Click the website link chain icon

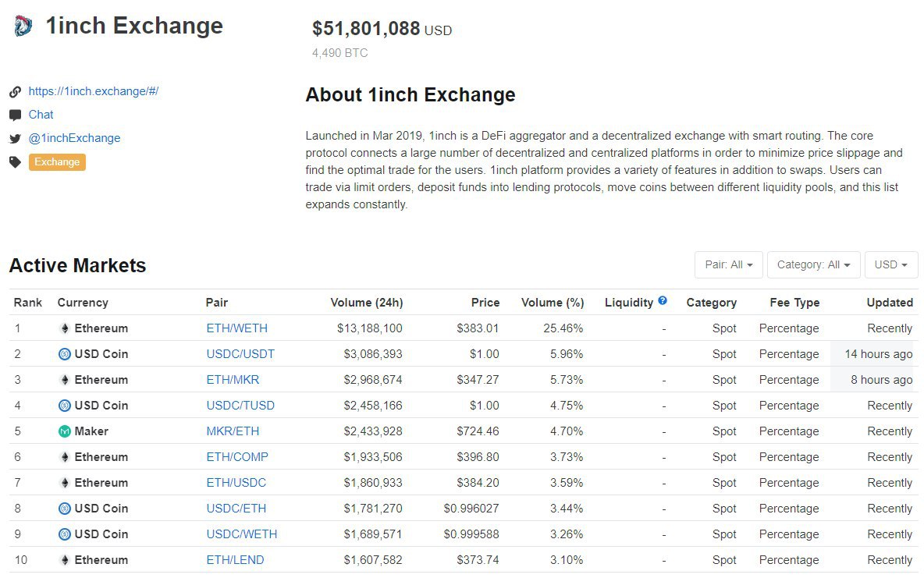coord(16,92)
